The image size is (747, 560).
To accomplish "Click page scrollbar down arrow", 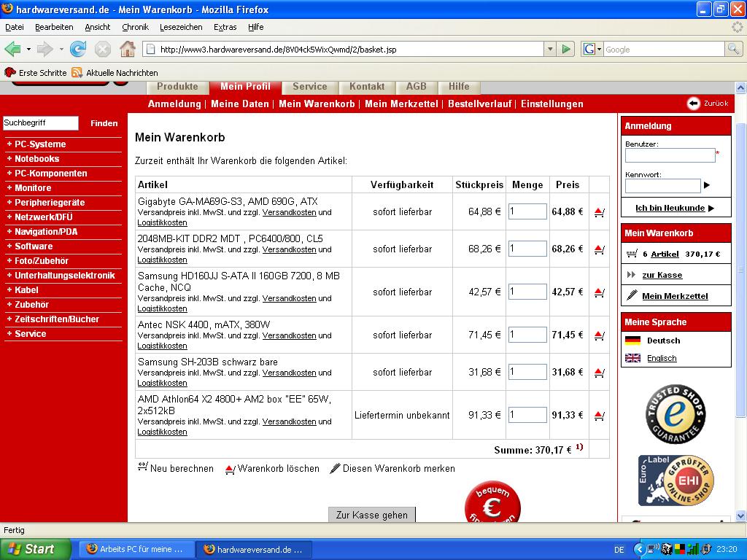I will 740,516.
